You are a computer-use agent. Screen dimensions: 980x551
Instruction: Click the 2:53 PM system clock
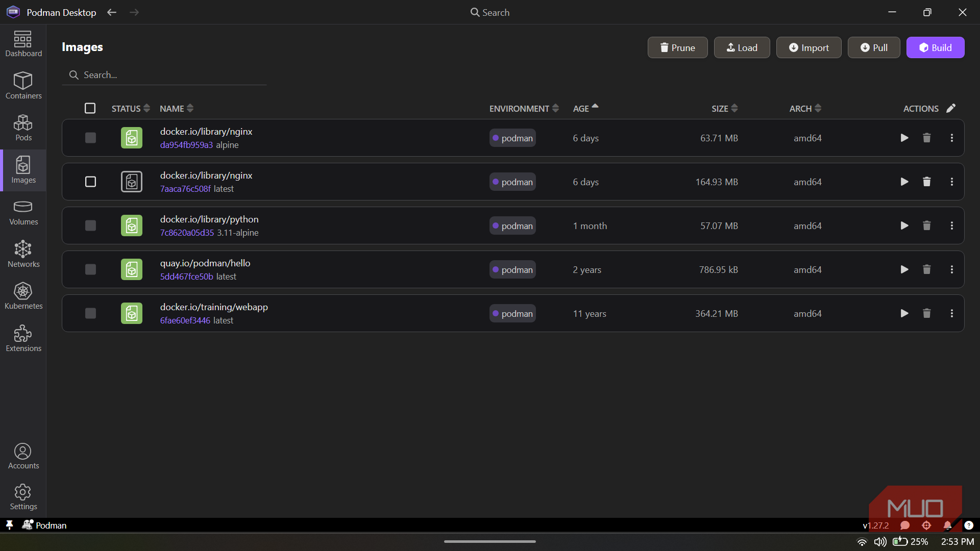(957, 542)
